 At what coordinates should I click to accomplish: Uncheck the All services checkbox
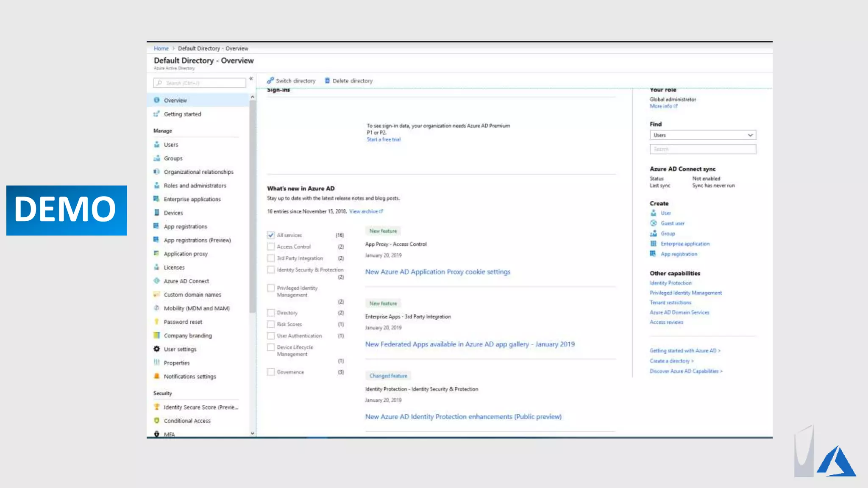tap(271, 235)
